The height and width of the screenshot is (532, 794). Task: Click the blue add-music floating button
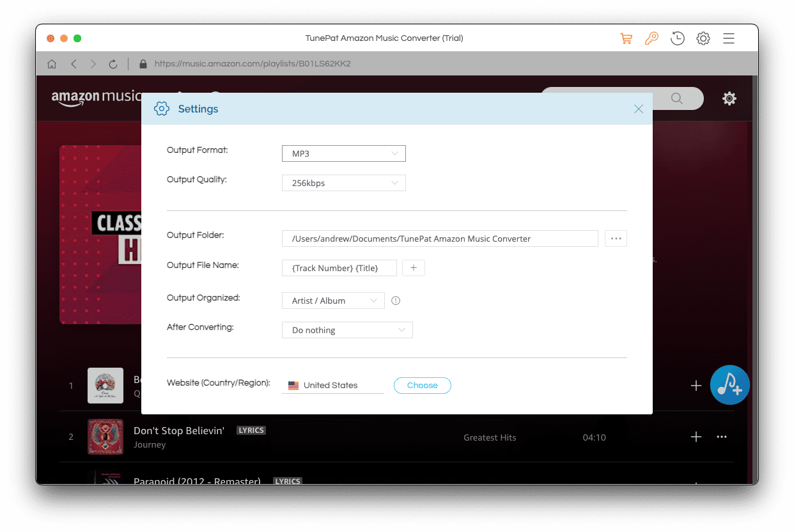(729, 385)
